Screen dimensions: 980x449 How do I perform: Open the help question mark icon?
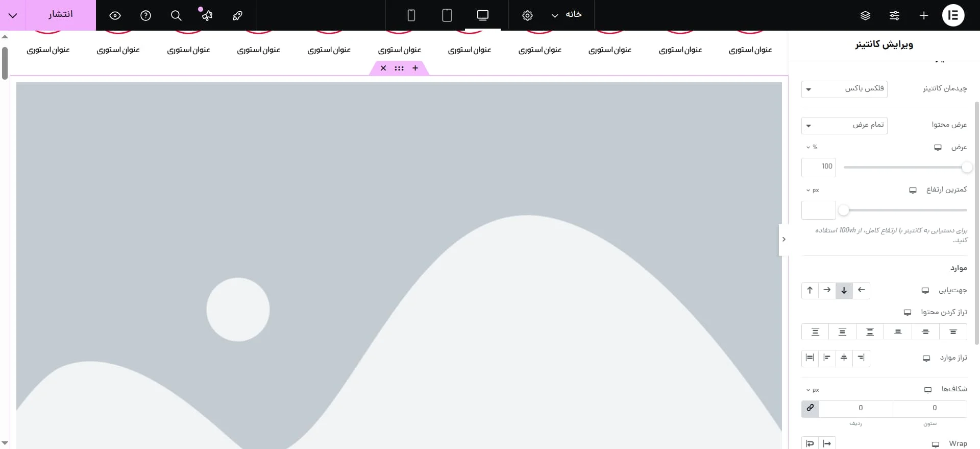[x=145, y=15]
